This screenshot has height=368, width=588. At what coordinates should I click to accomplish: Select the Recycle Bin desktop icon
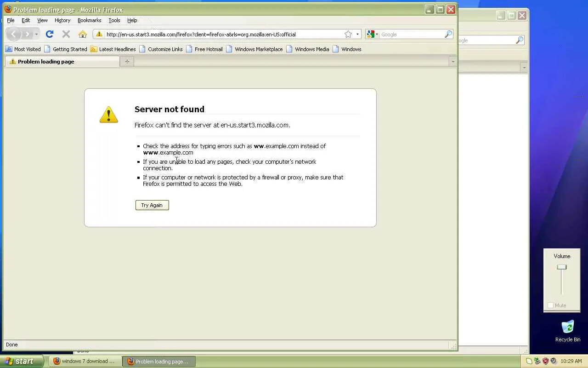[x=568, y=331]
